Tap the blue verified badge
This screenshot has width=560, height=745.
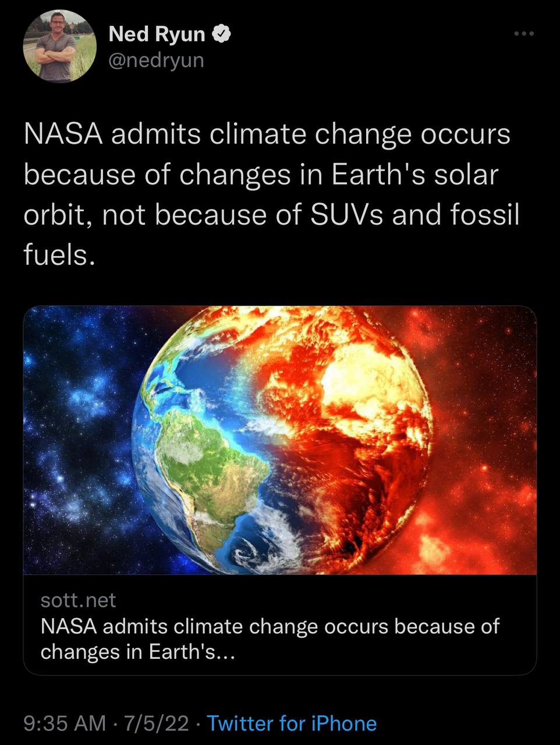pos(222,34)
